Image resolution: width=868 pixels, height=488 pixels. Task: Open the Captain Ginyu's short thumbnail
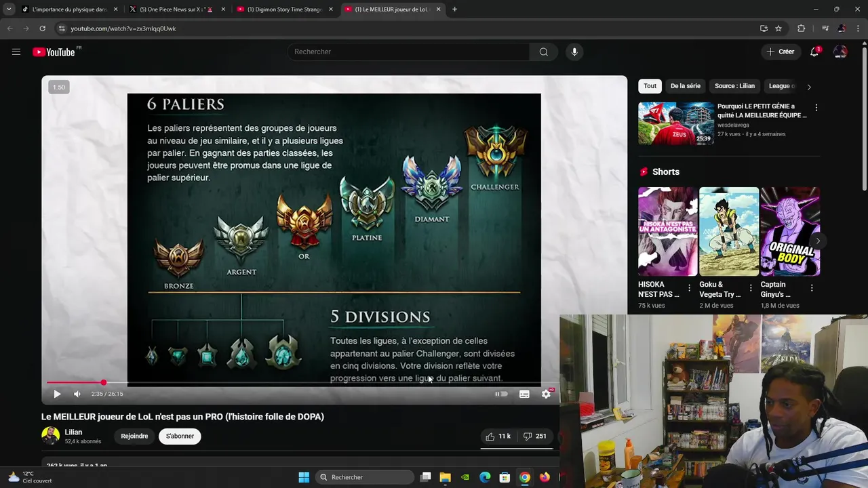pos(790,231)
